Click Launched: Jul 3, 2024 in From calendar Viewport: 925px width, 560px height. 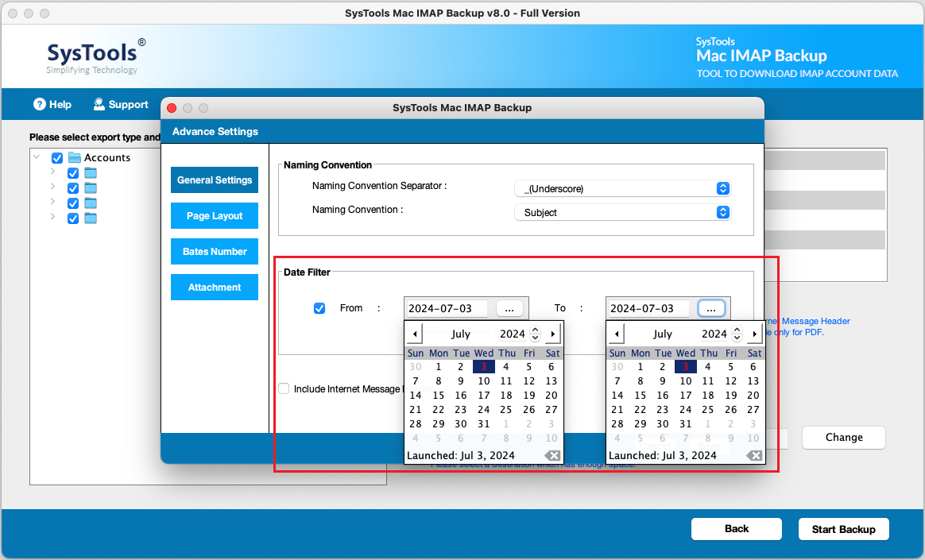(461, 455)
